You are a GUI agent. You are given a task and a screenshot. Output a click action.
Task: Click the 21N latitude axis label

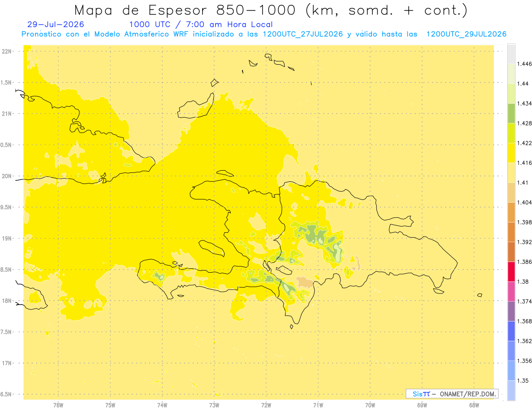[x=8, y=114]
